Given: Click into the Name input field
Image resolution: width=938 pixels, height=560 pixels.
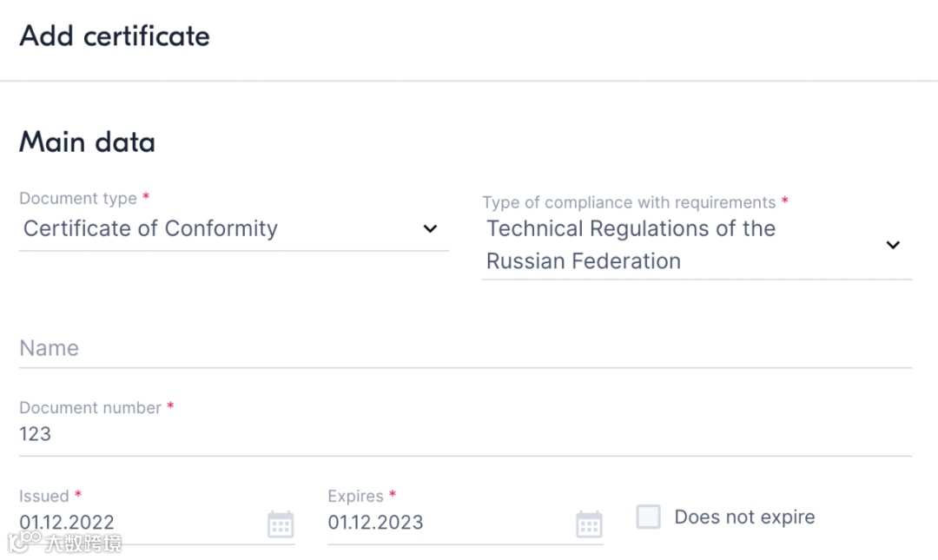Looking at the screenshot, I should 465,348.
